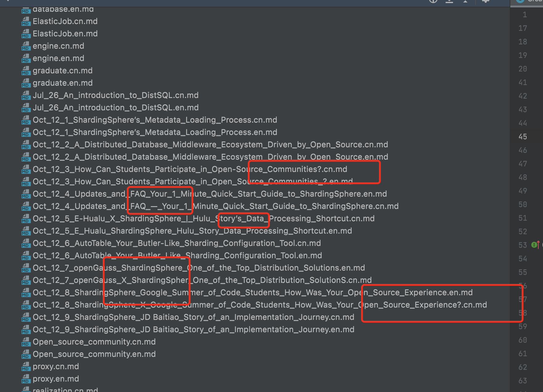Click the MD icon of Jul_26_An_introduction_to_DistSQL.cn.md

[26, 95]
